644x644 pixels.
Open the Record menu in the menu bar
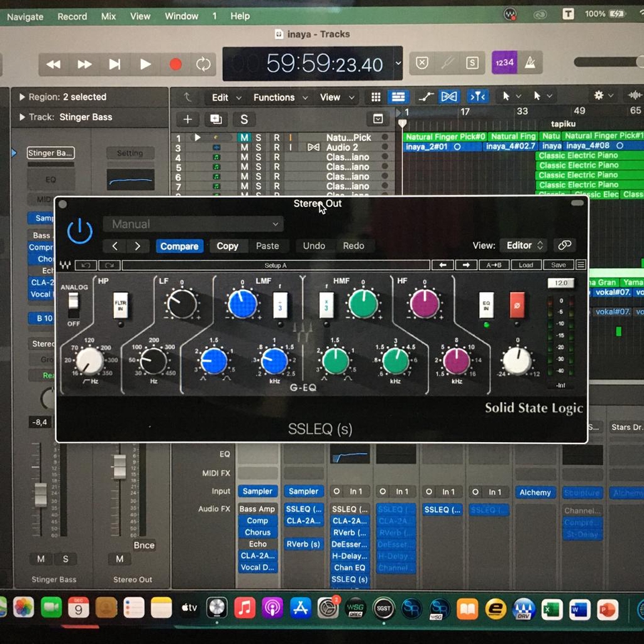click(72, 16)
